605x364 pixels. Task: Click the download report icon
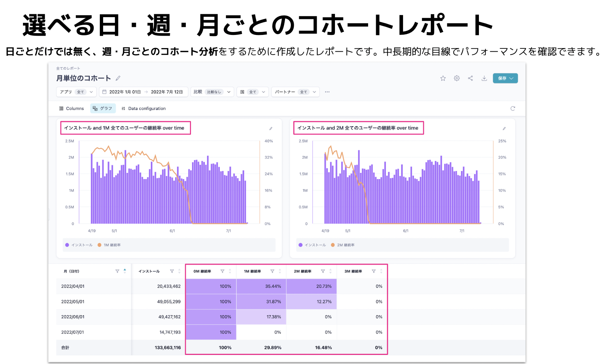click(x=484, y=78)
